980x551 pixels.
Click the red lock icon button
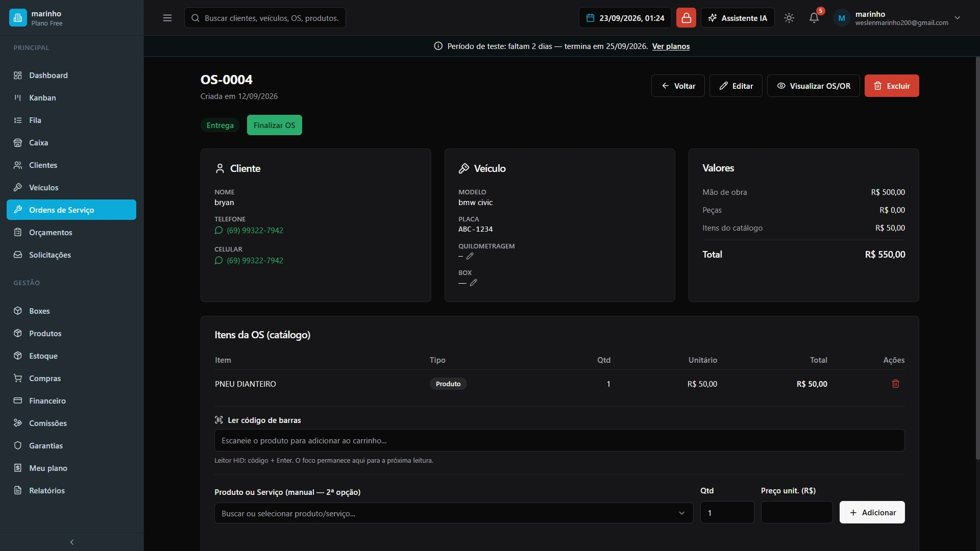686,18
